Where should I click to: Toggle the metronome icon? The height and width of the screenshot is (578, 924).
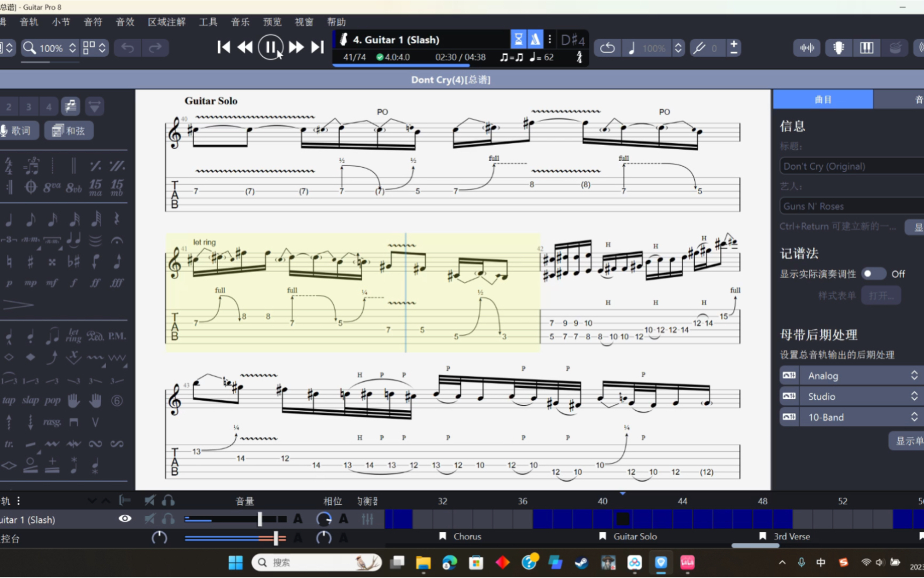[535, 39]
